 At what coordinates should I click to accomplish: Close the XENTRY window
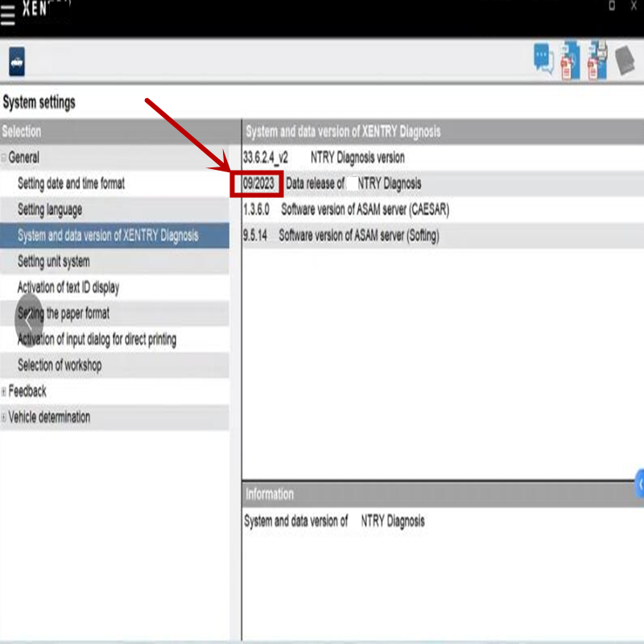point(634,6)
